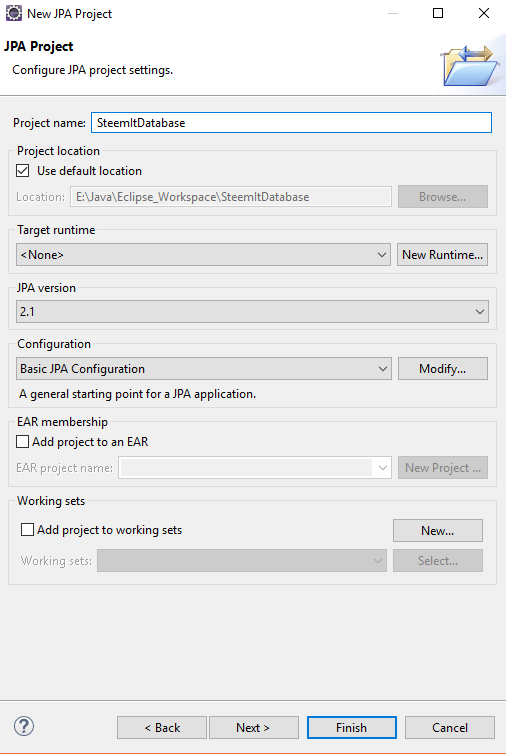The height and width of the screenshot is (754, 506).
Task: Click the Select... working sets button
Action: pyautogui.click(x=438, y=561)
